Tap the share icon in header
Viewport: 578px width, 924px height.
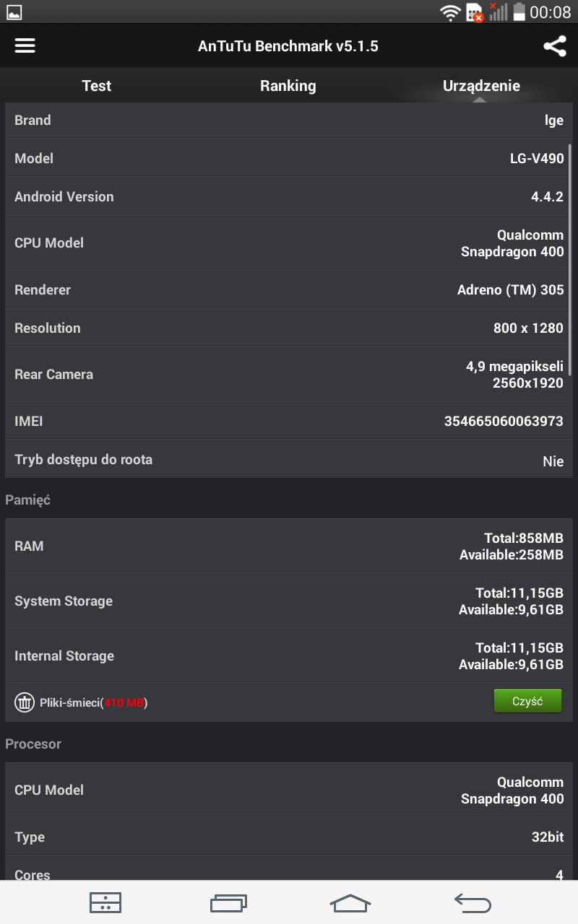[554, 46]
